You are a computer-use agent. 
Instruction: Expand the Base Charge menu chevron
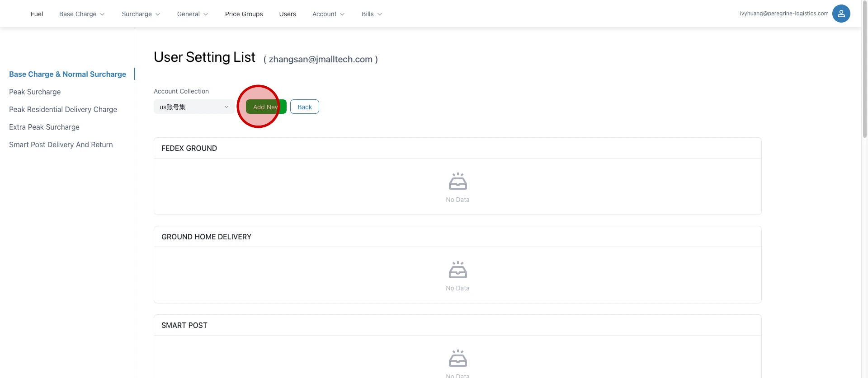pyautogui.click(x=102, y=14)
